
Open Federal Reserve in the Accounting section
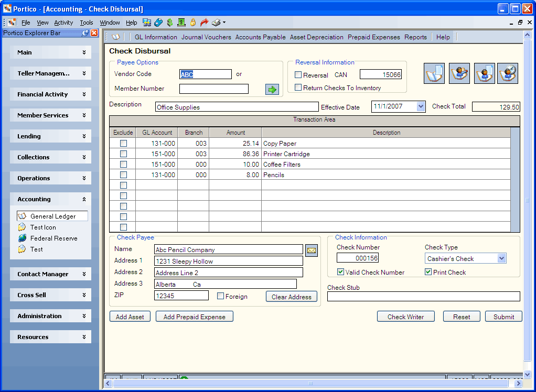(48, 238)
